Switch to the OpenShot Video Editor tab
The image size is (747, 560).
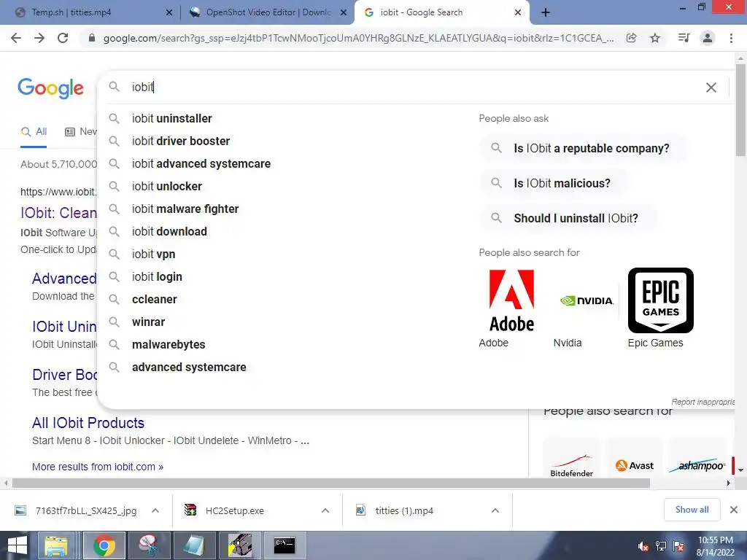(x=267, y=13)
